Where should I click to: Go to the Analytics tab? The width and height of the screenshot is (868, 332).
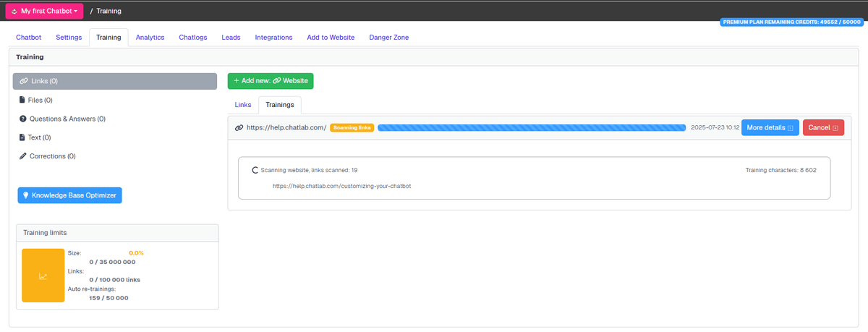point(150,38)
